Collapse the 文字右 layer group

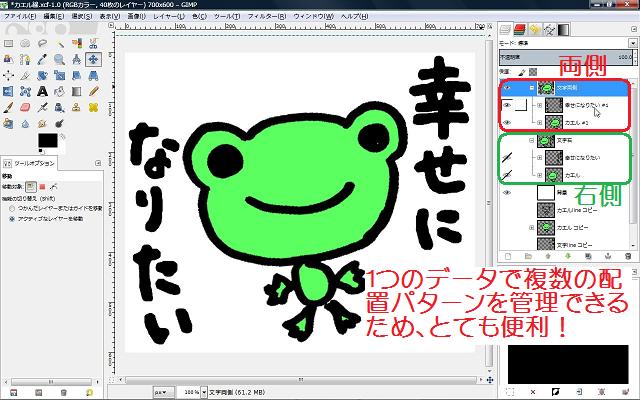(x=532, y=140)
